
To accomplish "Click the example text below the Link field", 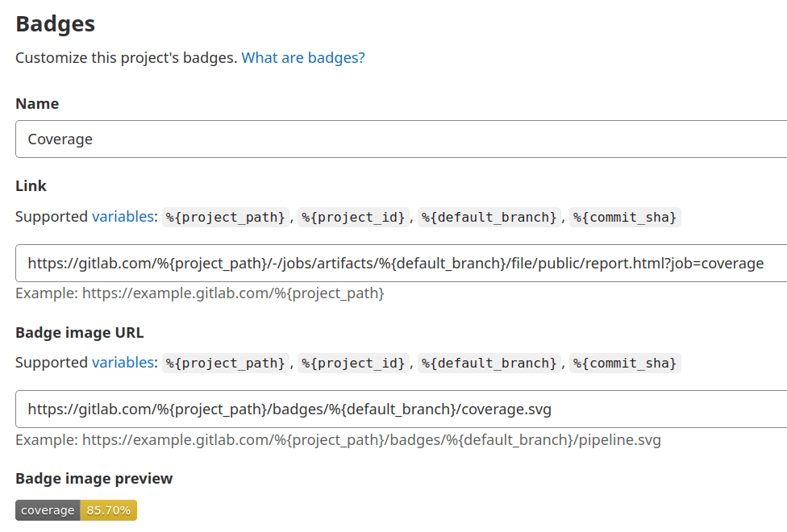I will pyautogui.click(x=199, y=293).
